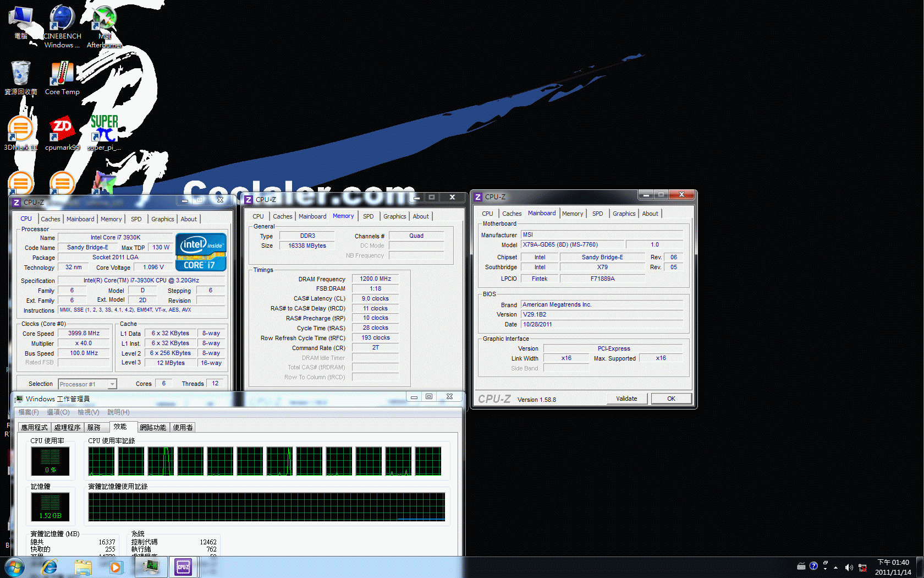
Task: Open Windows Explorer folder taskbar icon
Action: (x=83, y=567)
